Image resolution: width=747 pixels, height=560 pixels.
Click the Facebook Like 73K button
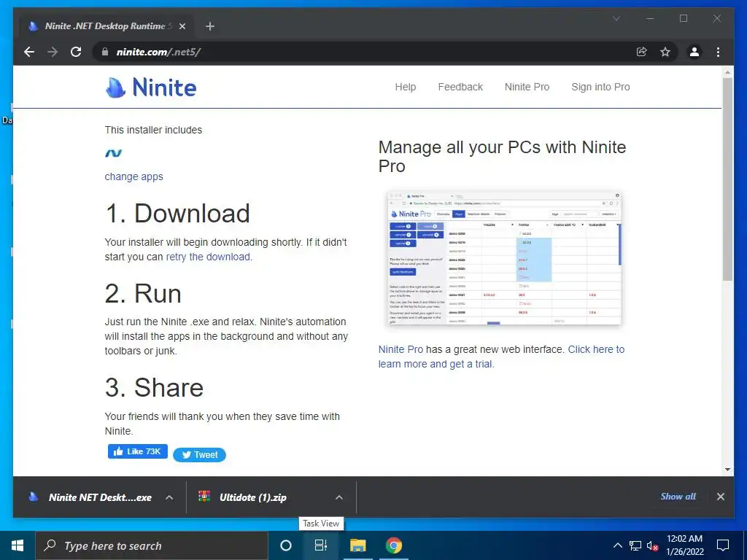point(138,451)
